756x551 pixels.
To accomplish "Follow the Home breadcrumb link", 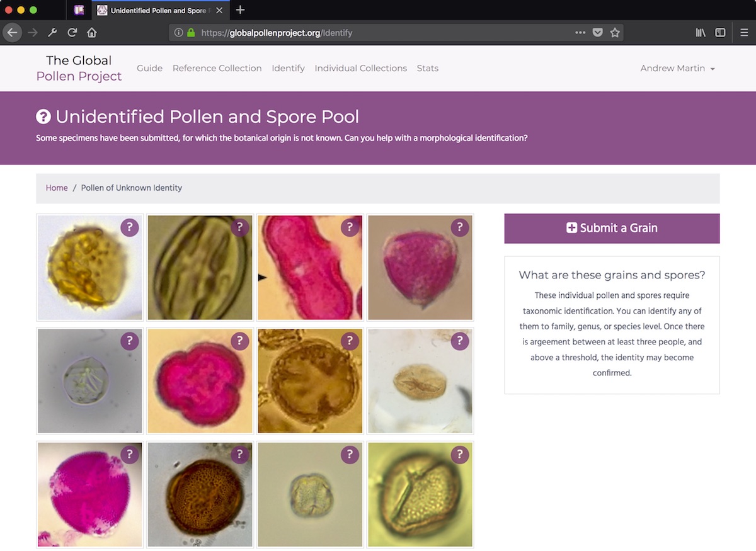I will [57, 188].
